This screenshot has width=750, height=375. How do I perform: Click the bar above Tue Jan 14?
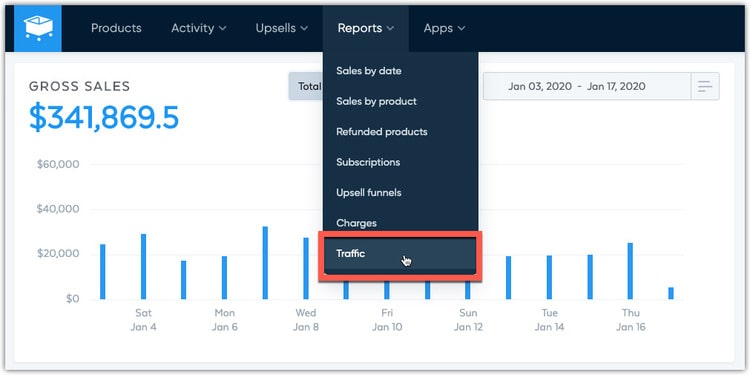tap(550, 277)
